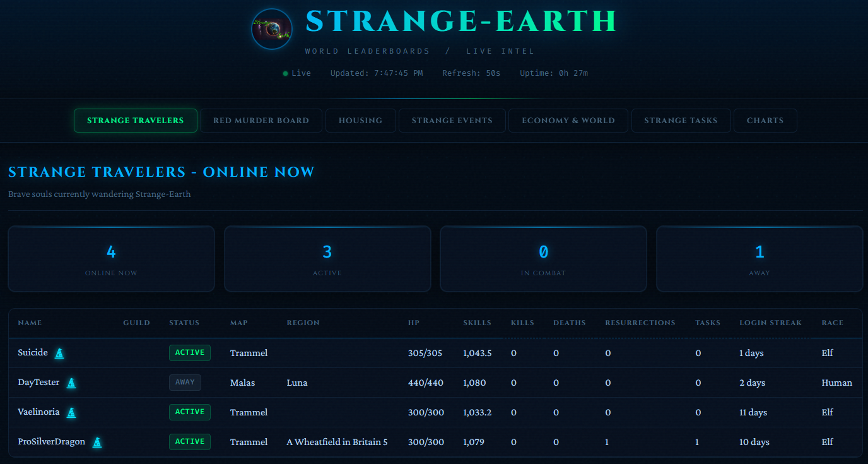This screenshot has height=464, width=868.
Task: Click the Online Now stat card
Action: pos(111,259)
